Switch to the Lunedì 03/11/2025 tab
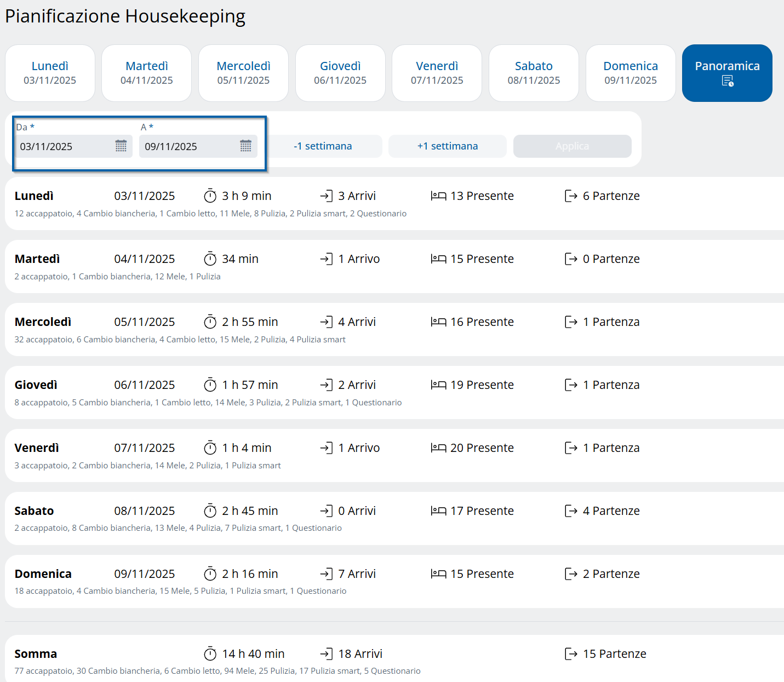Viewport: 784px width, 682px height. pyautogui.click(x=50, y=73)
